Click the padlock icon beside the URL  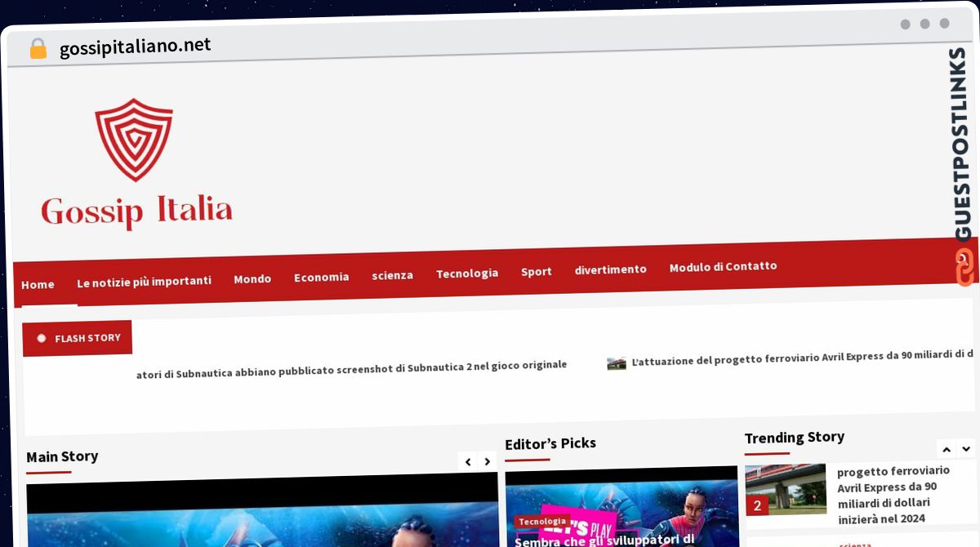(x=38, y=48)
